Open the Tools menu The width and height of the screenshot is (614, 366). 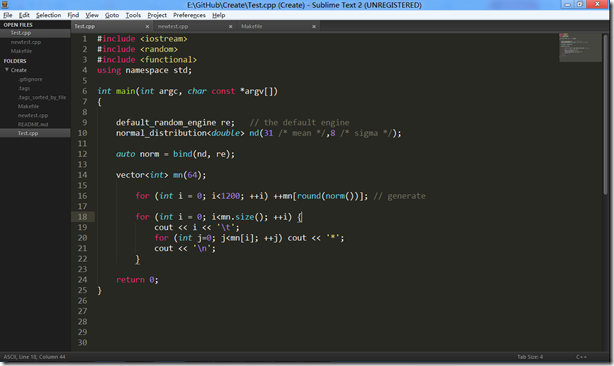pyautogui.click(x=133, y=15)
